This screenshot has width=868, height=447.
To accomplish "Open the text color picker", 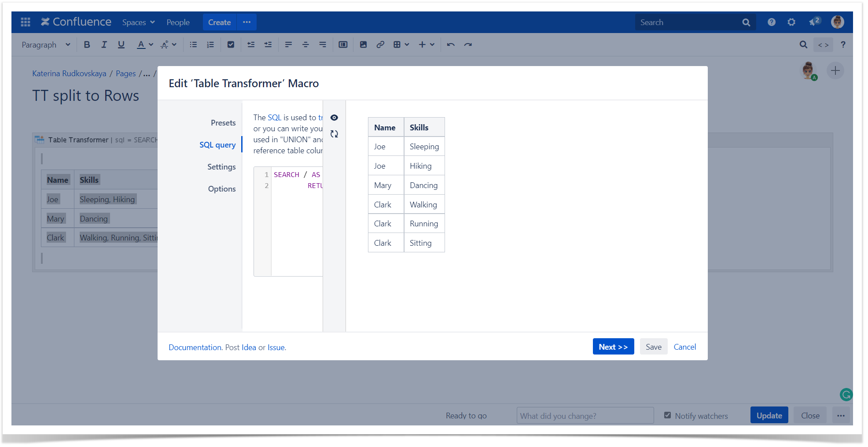I will point(144,44).
